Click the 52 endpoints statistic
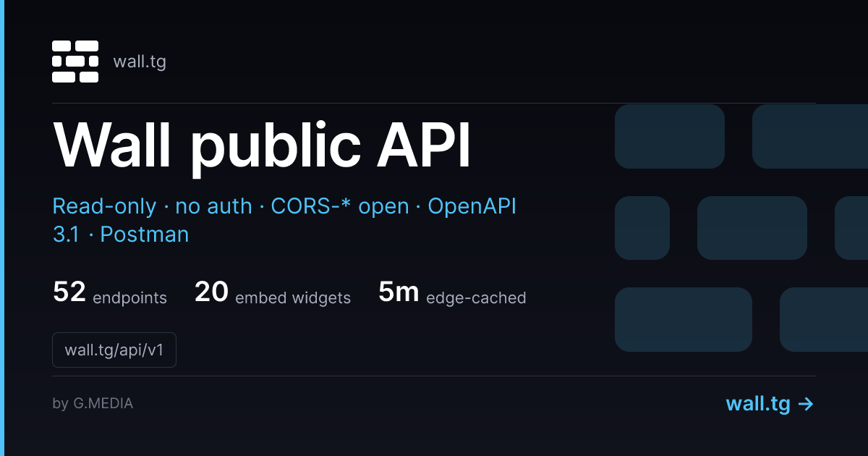Image resolution: width=868 pixels, height=456 pixels. pyautogui.click(x=110, y=293)
